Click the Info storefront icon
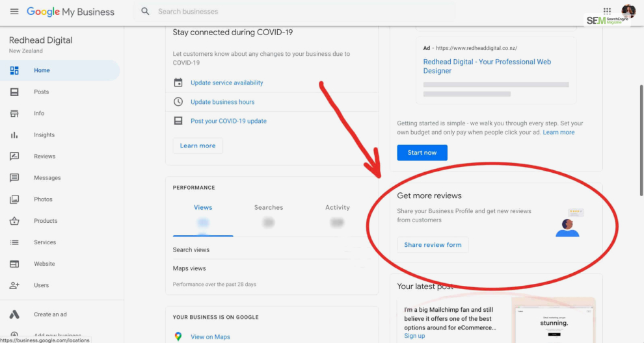This screenshot has height=343, width=644. 14,113
